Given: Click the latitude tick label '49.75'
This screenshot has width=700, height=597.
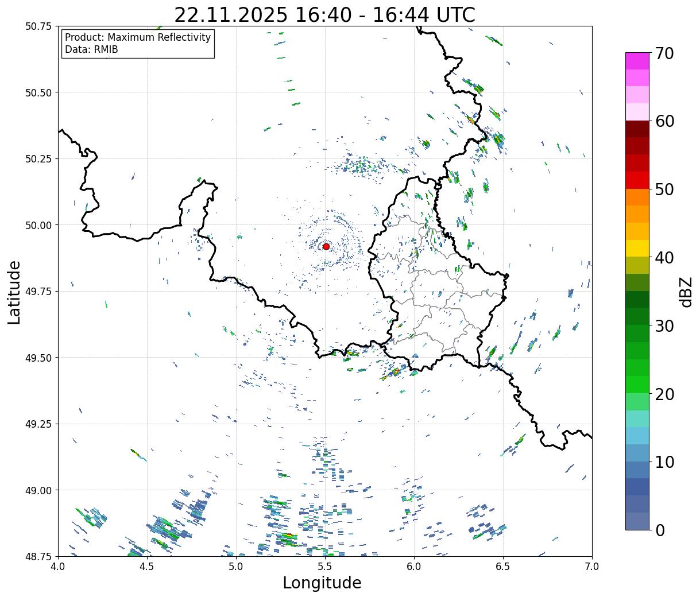Looking at the screenshot, I should [38, 292].
